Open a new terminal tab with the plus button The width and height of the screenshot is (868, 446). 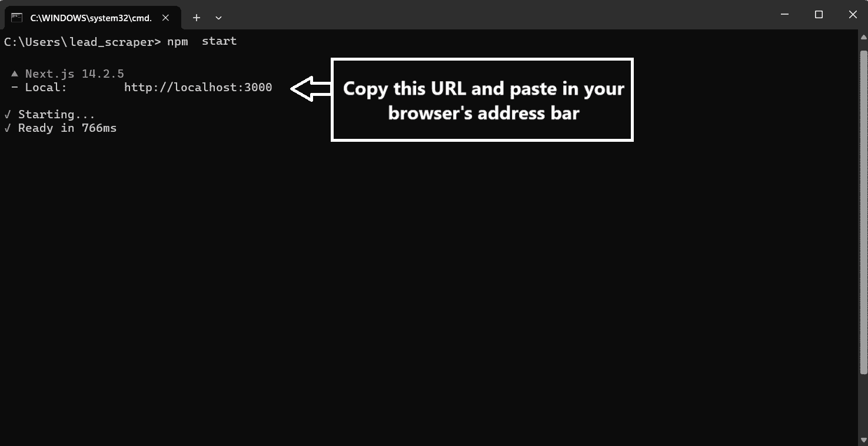(x=197, y=18)
